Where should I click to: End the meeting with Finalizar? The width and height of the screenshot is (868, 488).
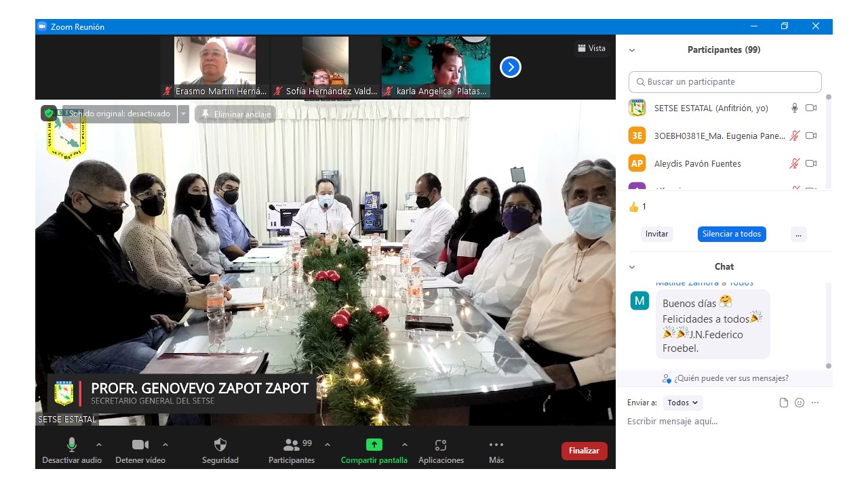click(x=585, y=451)
